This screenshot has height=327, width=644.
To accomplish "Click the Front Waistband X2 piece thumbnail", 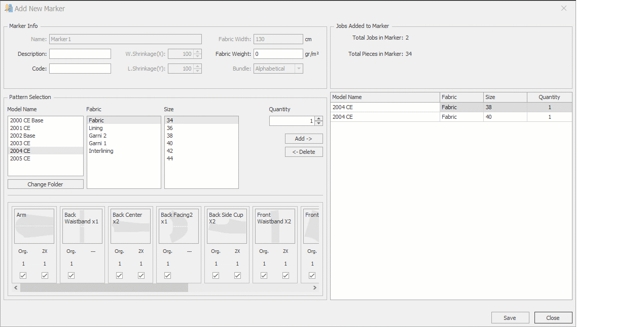I will [275, 226].
